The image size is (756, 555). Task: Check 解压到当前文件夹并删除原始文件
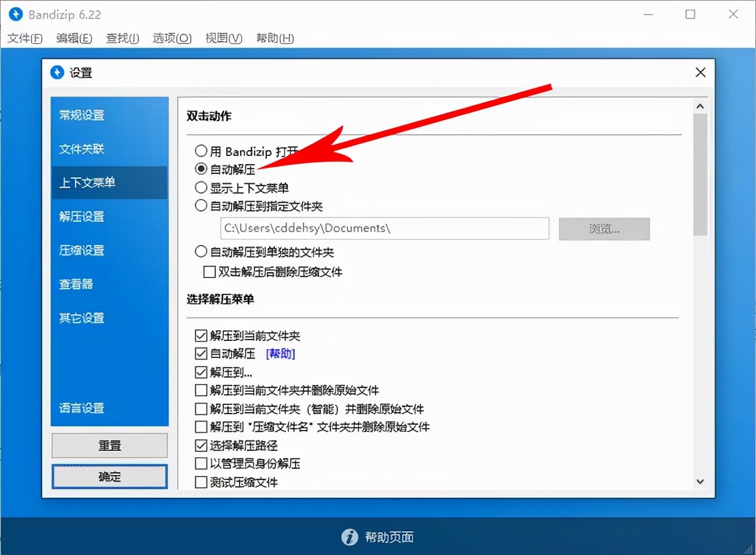(201, 390)
